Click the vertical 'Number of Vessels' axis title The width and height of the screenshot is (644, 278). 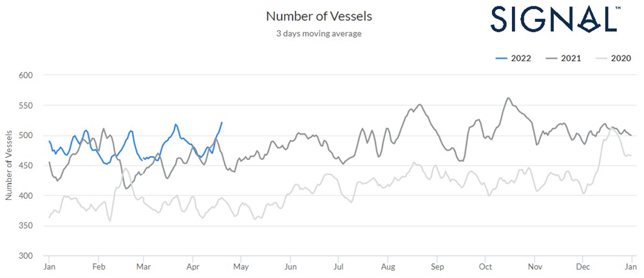coord(9,165)
